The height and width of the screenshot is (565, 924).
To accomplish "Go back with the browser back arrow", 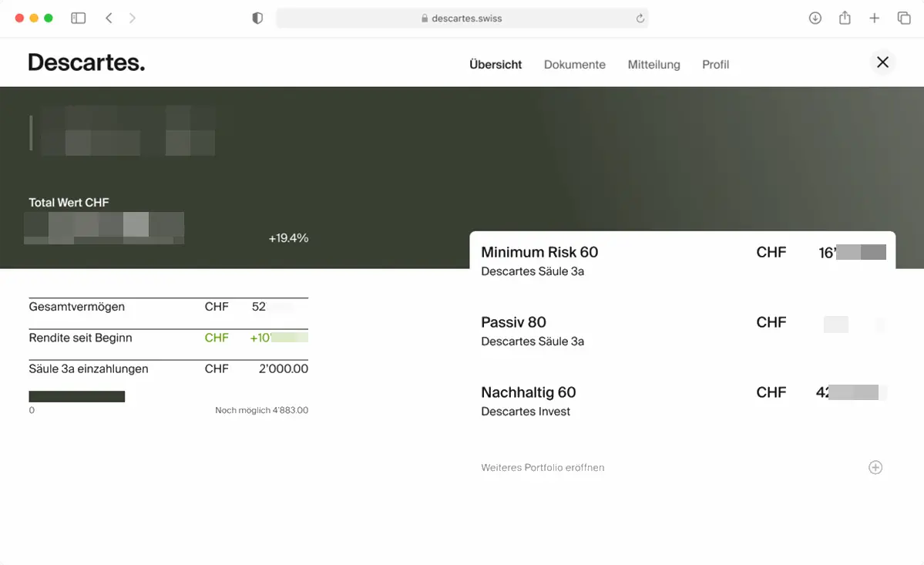I will coord(109,18).
